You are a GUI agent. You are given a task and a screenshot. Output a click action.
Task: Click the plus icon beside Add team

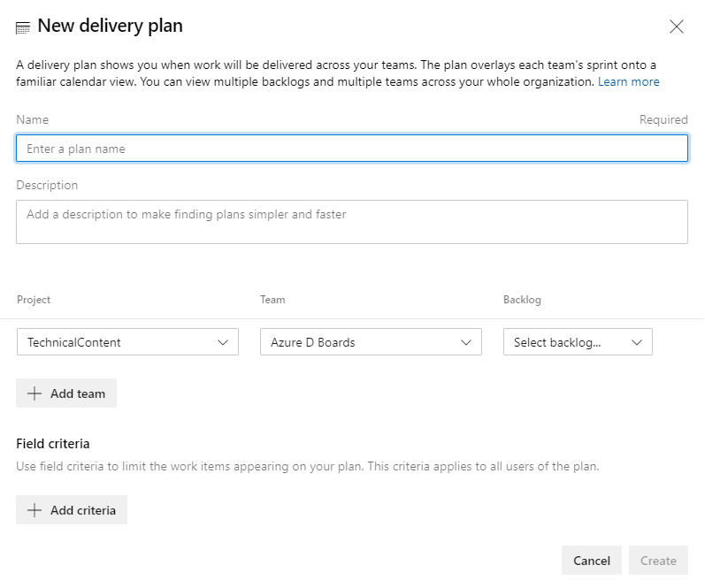point(34,393)
